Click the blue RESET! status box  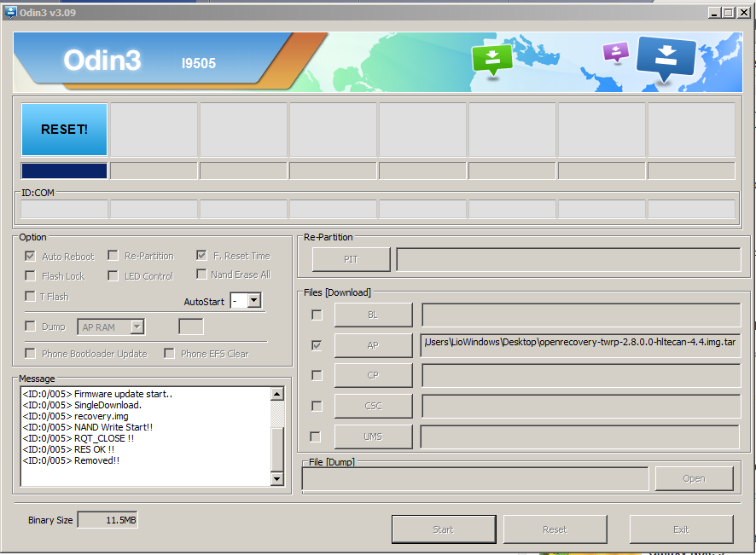pyautogui.click(x=64, y=129)
